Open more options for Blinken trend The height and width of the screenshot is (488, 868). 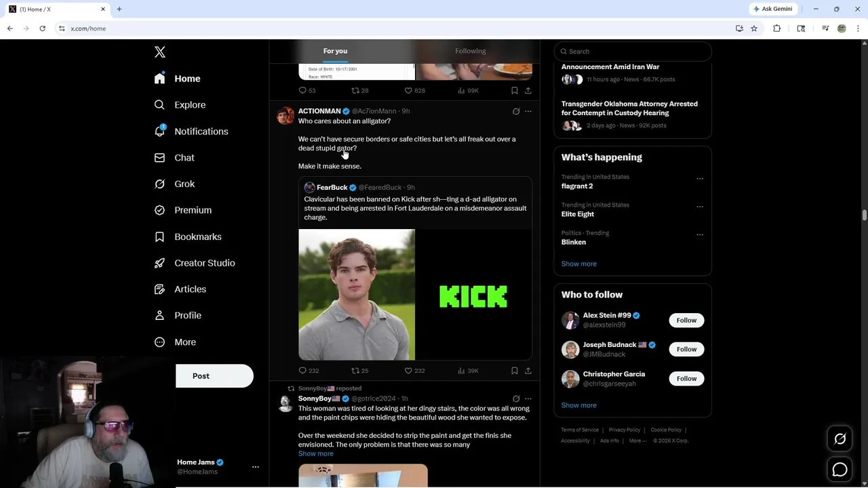[x=700, y=235]
